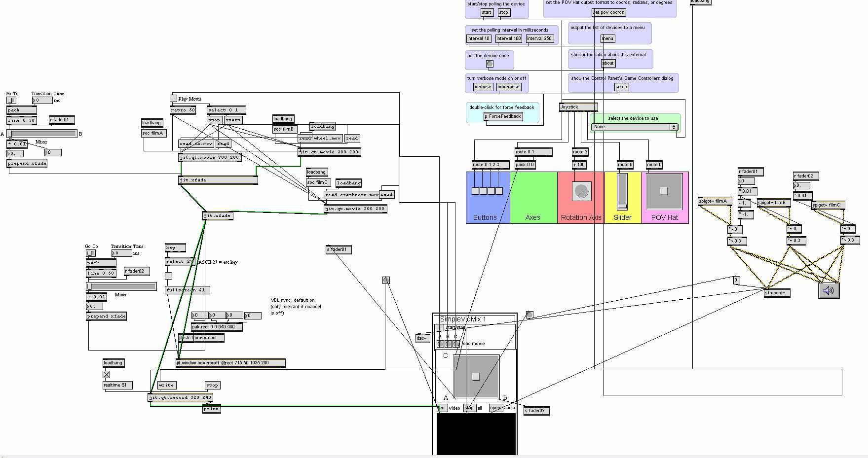Click the speaker audio output icon
This screenshot has height=458, width=868.
pyautogui.click(x=829, y=290)
